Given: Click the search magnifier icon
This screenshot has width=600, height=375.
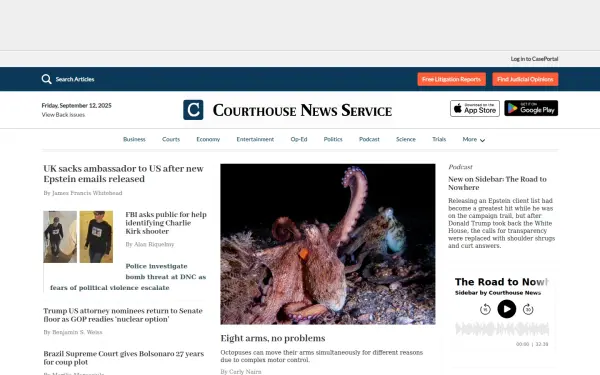Looking at the screenshot, I should 46,79.
